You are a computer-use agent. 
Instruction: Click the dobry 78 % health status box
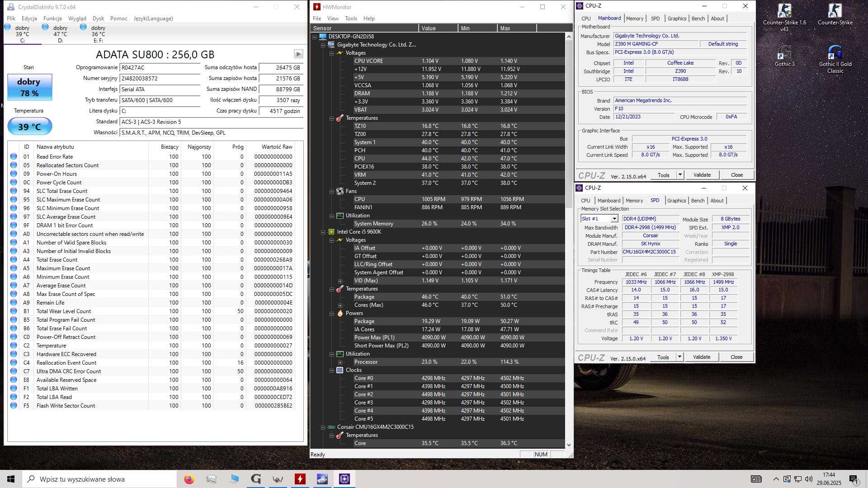(30, 87)
